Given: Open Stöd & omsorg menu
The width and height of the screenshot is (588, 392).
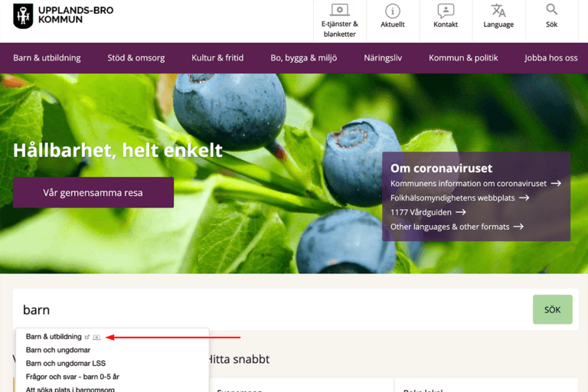Looking at the screenshot, I should 136,57.
